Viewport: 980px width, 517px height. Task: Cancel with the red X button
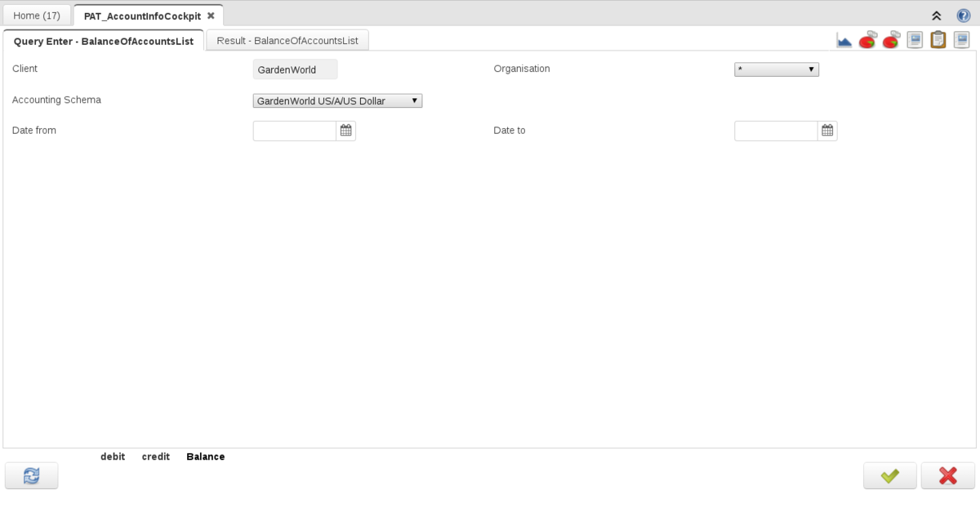(x=947, y=475)
